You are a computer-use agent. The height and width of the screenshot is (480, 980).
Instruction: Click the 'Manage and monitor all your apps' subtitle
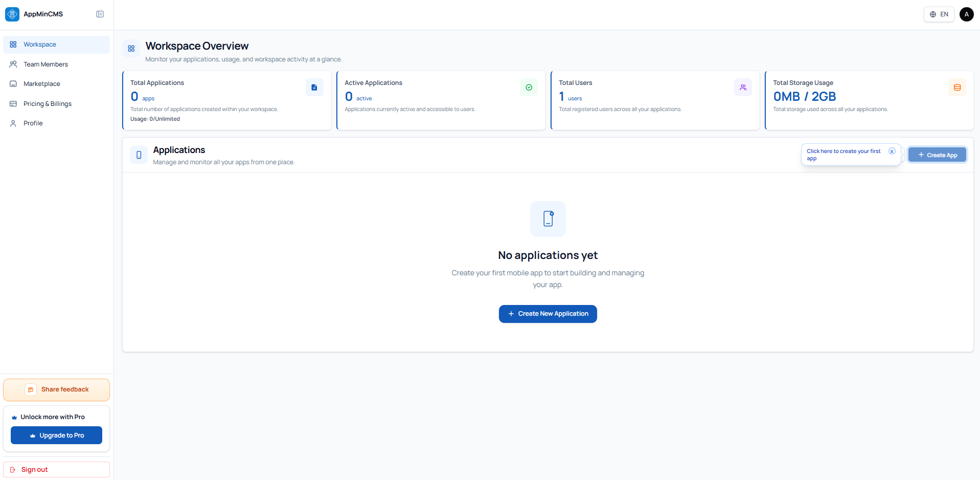pos(224,162)
